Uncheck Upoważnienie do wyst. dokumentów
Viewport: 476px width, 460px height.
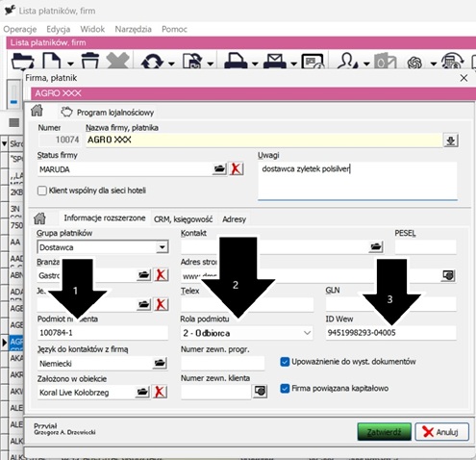point(285,362)
